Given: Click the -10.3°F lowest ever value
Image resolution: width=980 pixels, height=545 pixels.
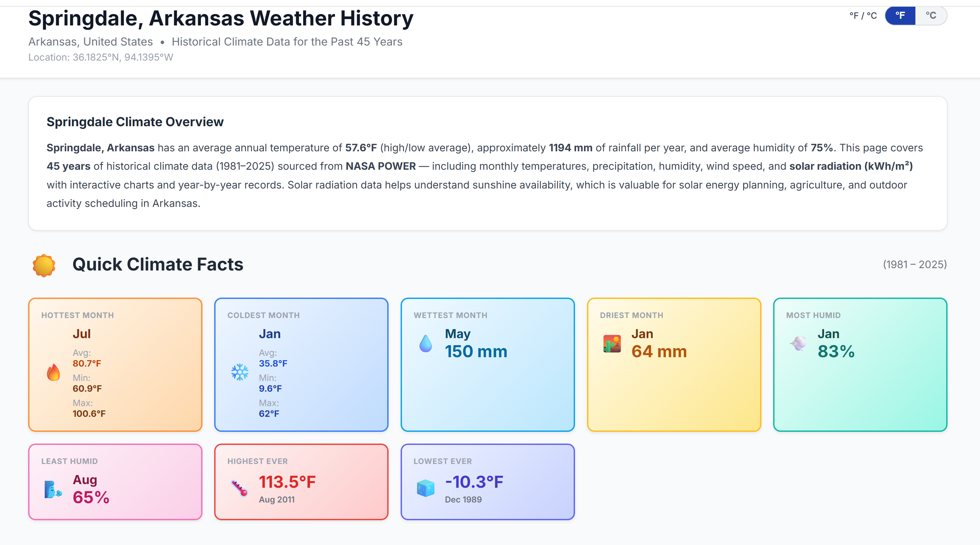Looking at the screenshot, I should tap(474, 482).
